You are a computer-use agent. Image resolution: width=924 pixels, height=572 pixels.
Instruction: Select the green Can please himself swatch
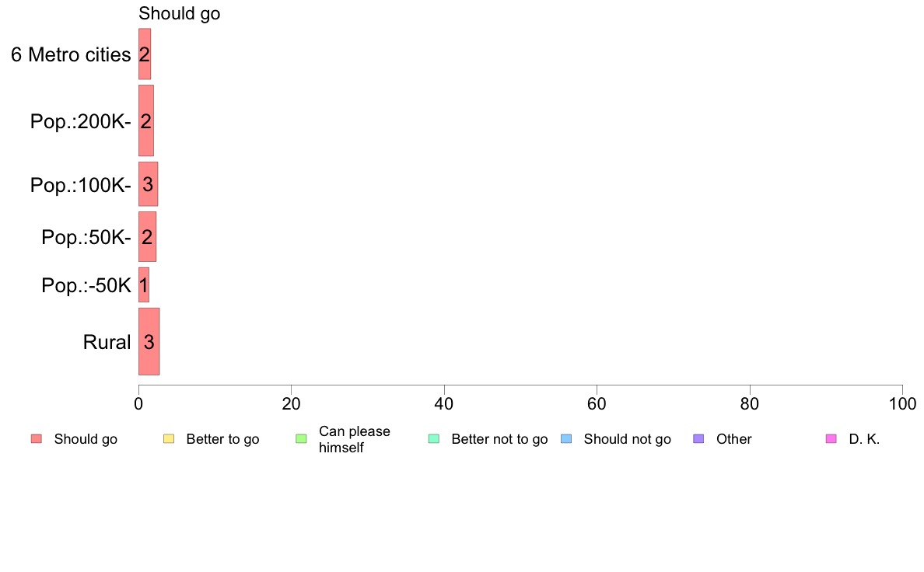[x=301, y=439]
